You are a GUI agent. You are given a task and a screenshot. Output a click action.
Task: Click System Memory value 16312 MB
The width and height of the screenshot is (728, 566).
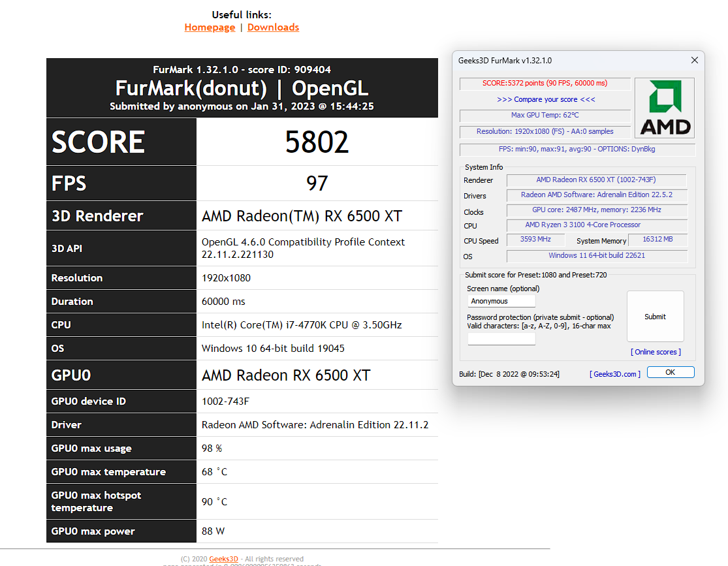pos(657,240)
